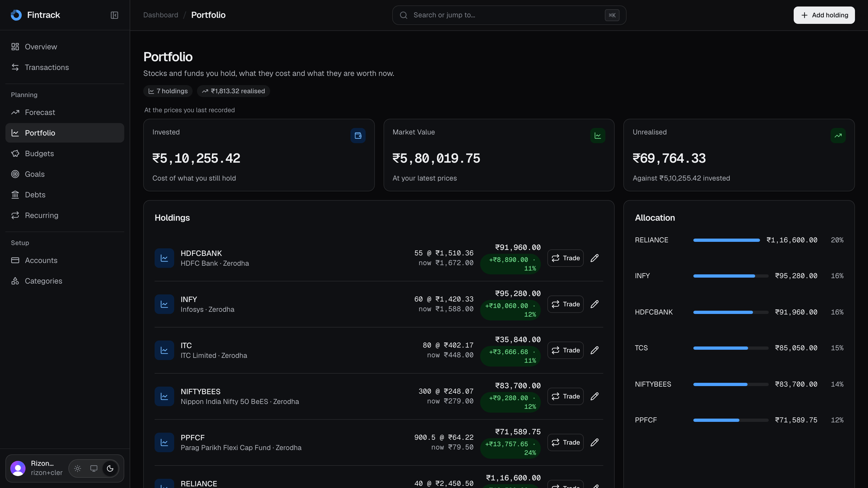Click the trend icon on Unrealised card
The height and width of the screenshot is (488, 868).
(x=838, y=136)
